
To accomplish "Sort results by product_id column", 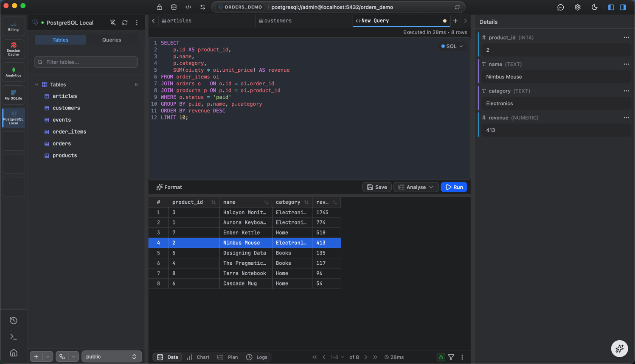I will pyautogui.click(x=214, y=202).
